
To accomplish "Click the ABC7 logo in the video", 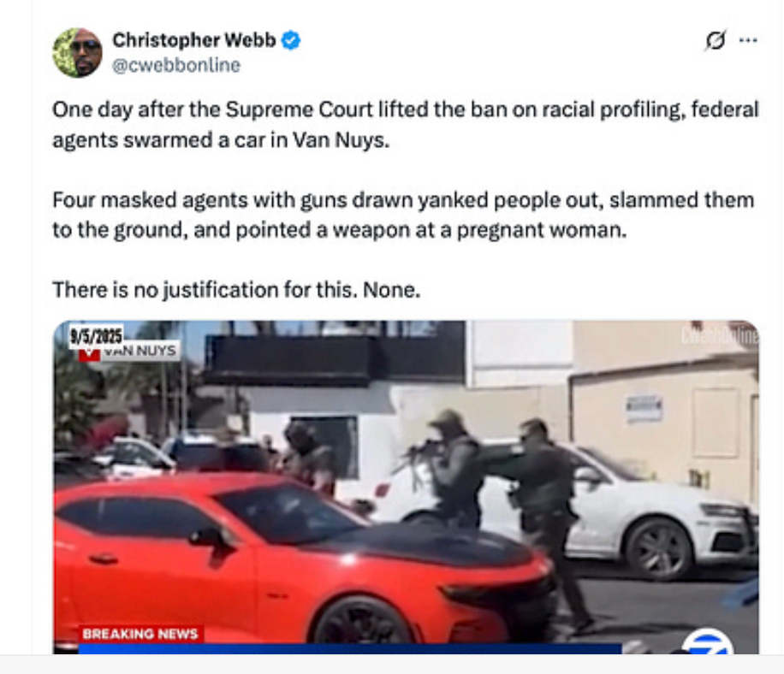I will (708, 641).
